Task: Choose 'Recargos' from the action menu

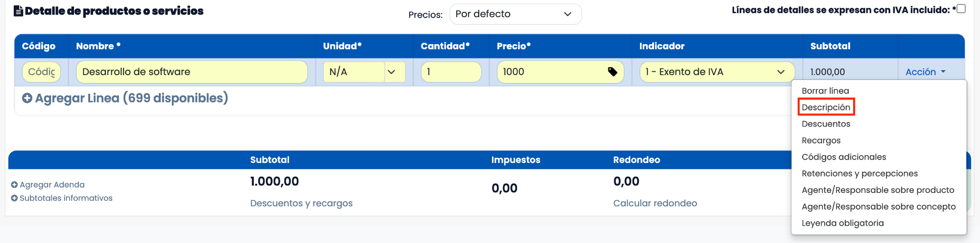Action: tap(821, 140)
